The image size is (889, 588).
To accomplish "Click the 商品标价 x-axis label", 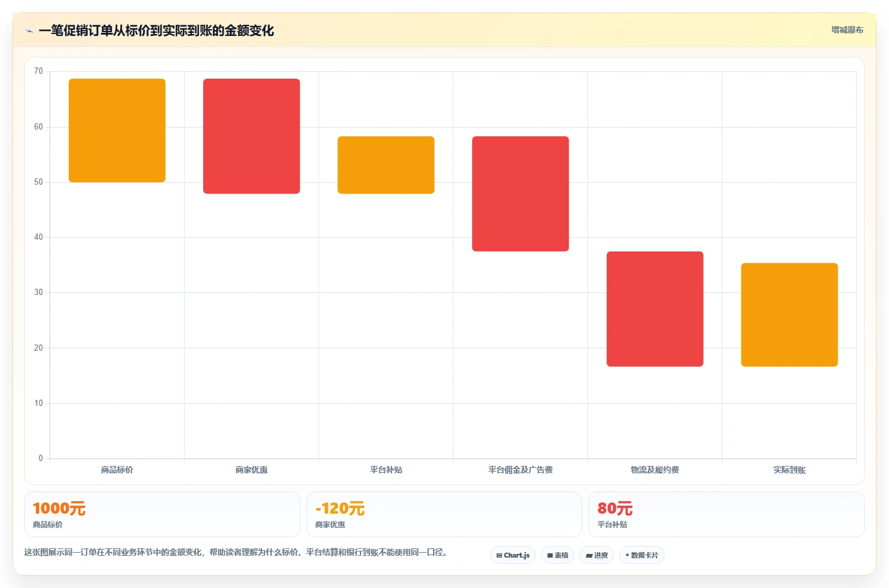I will pyautogui.click(x=117, y=470).
